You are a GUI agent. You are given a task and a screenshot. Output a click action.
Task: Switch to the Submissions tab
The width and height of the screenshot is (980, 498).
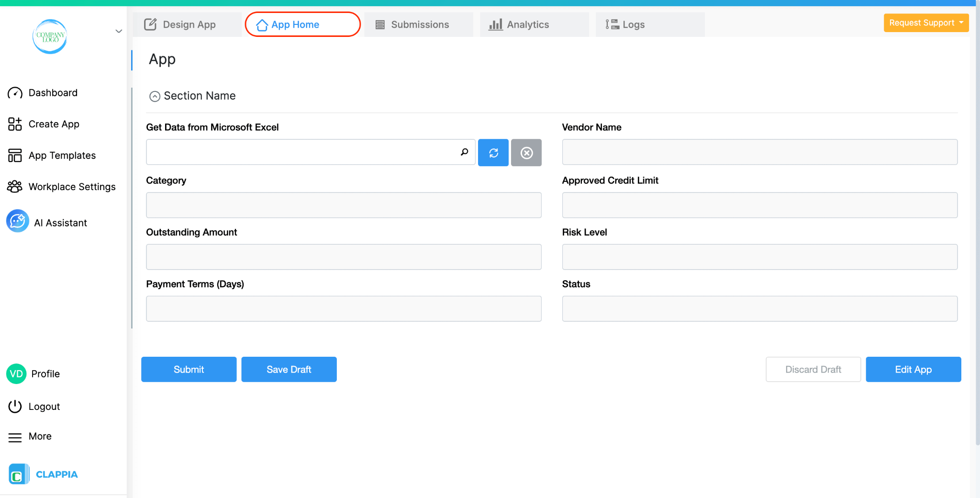tap(419, 24)
